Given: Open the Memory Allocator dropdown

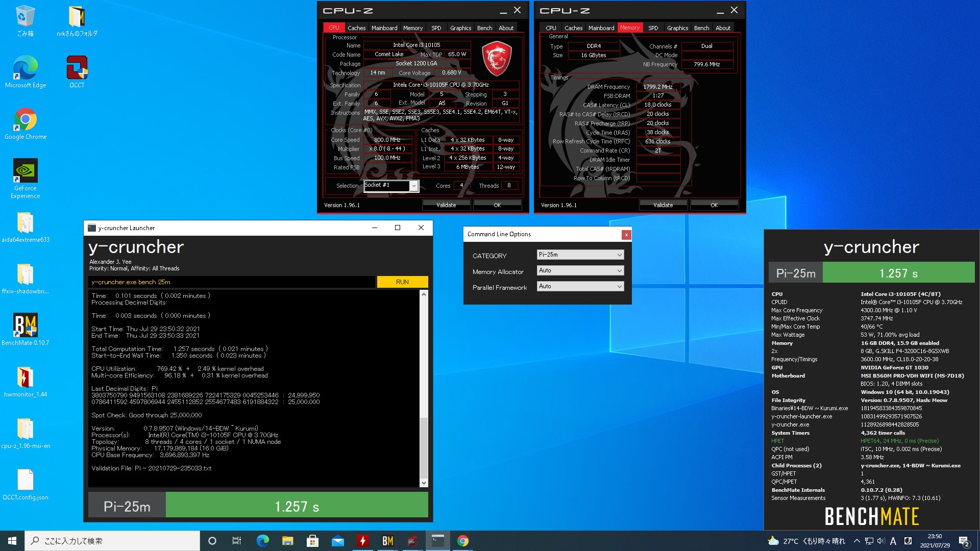Looking at the screenshot, I should point(580,270).
